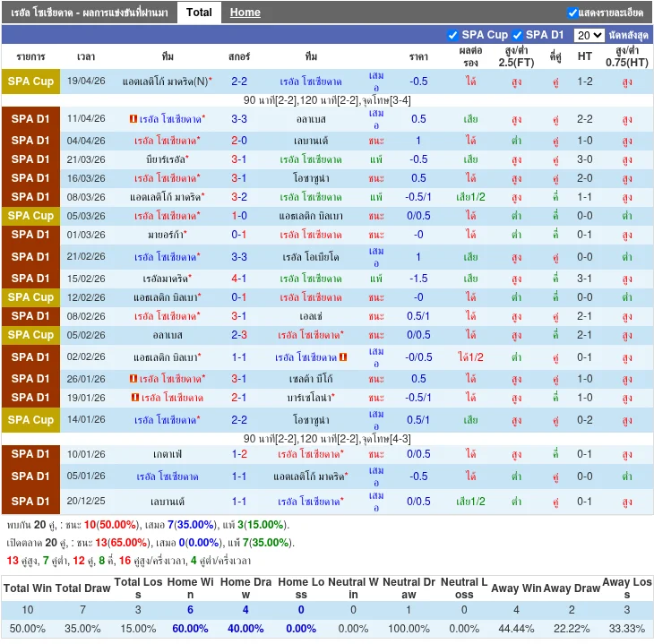The width and height of the screenshot is (654, 644).
Task: Click red card icon in 19/01/26 match row
Action: (133, 398)
